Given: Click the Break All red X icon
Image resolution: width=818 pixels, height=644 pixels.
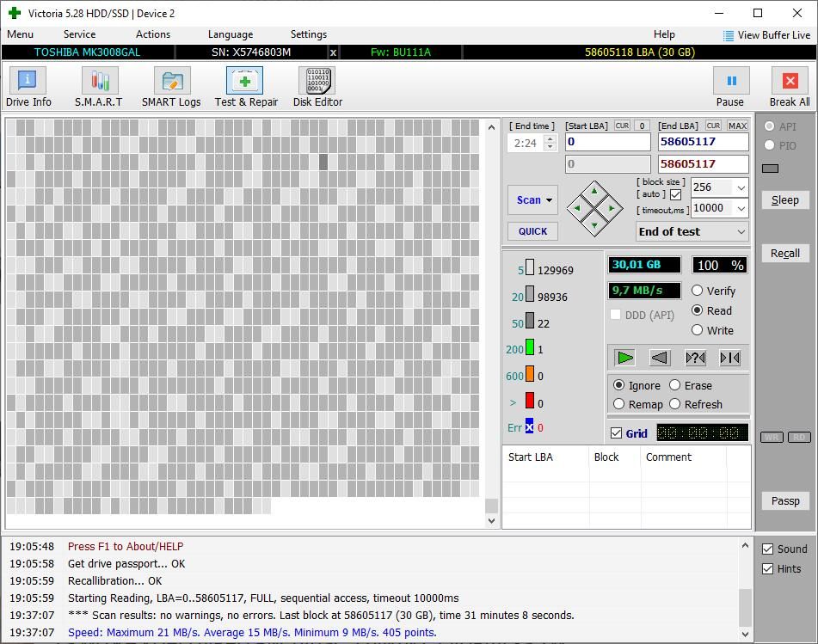Looking at the screenshot, I should click(x=790, y=81).
